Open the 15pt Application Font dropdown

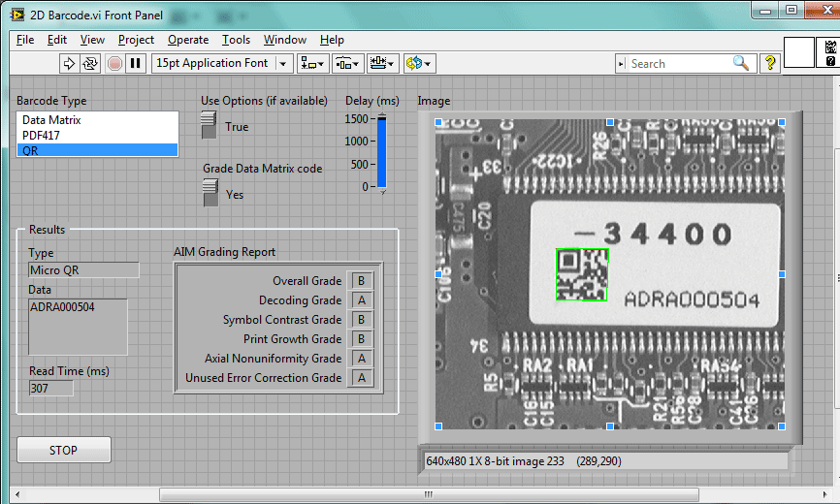point(222,63)
